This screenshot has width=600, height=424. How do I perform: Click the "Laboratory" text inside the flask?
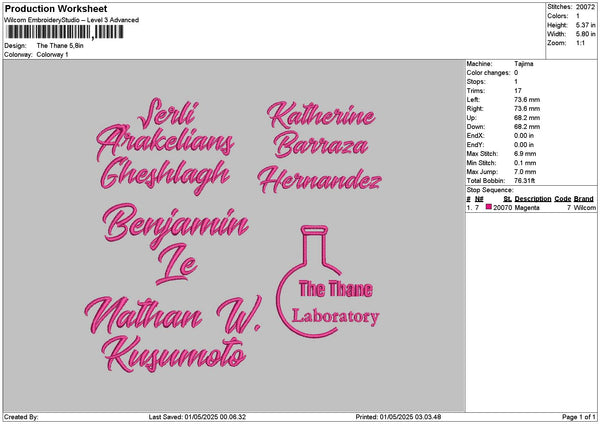coord(336,317)
